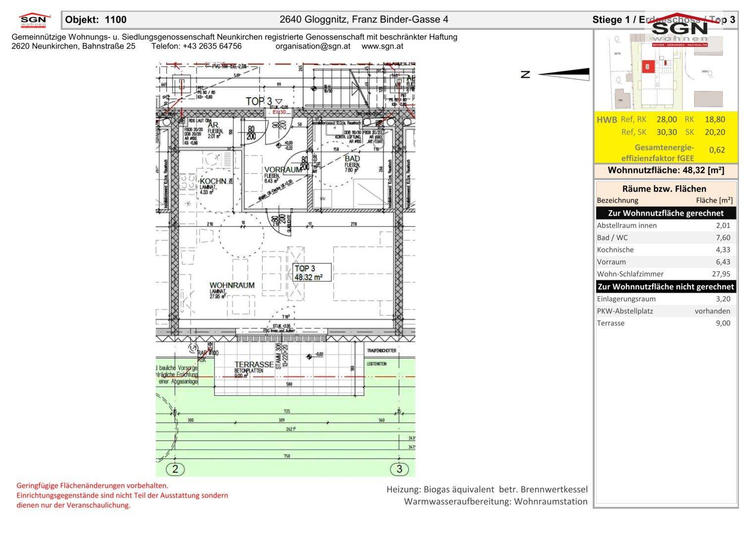Click the 'Ref, RK' value 28,00

(666, 119)
